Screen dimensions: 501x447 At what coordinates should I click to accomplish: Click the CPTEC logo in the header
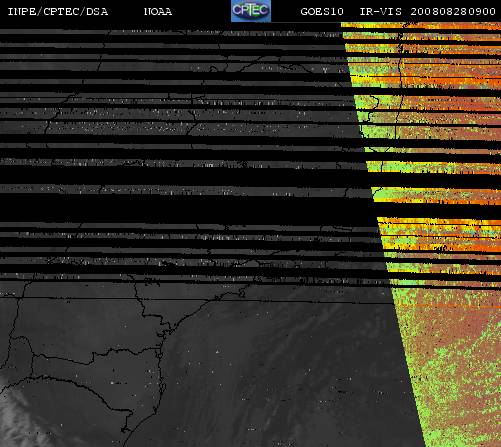pyautogui.click(x=251, y=11)
